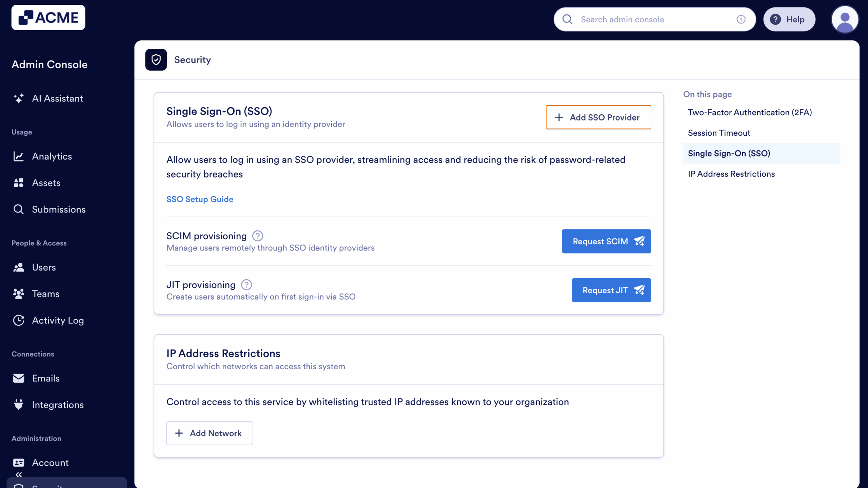
Task: Click the Submissions magnifier icon
Action: click(19, 209)
